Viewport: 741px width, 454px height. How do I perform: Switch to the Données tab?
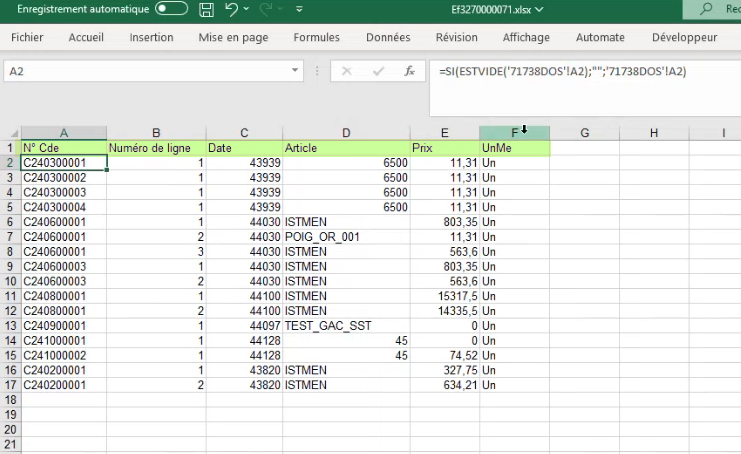[388, 38]
